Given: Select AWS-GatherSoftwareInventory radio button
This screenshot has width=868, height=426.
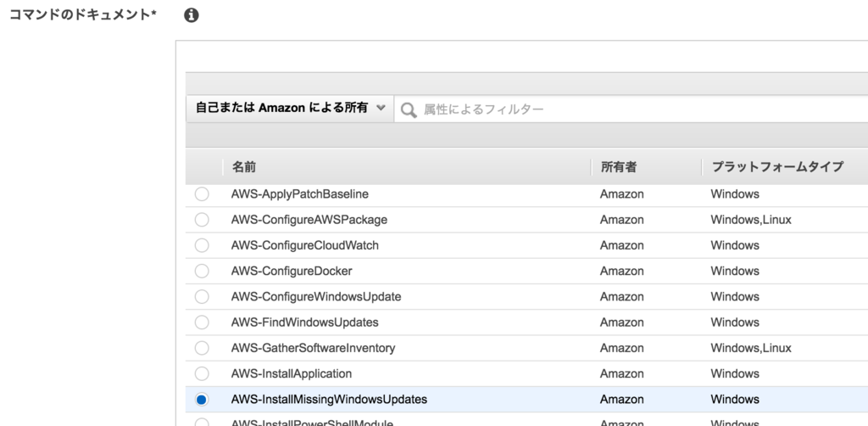Looking at the screenshot, I should click(x=202, y=348).
